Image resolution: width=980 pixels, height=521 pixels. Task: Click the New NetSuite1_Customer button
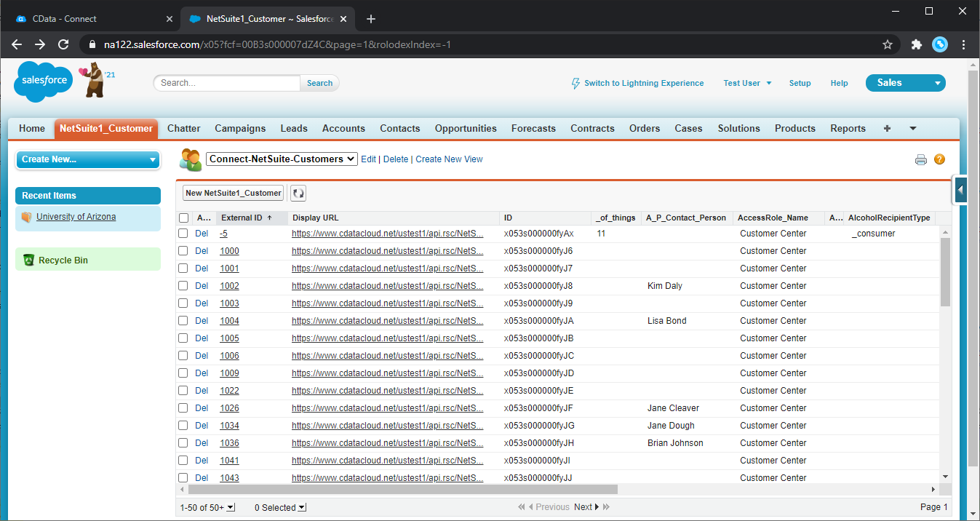(x=233, y=193)
